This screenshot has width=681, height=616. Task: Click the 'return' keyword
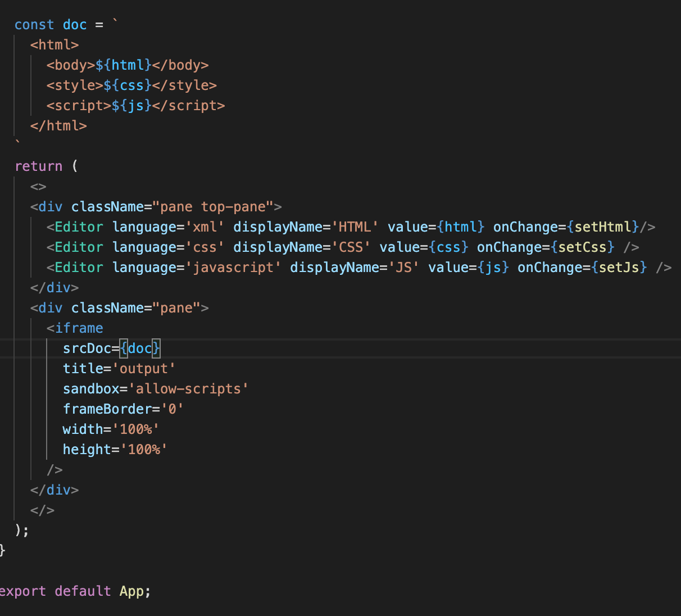(38, 166)
